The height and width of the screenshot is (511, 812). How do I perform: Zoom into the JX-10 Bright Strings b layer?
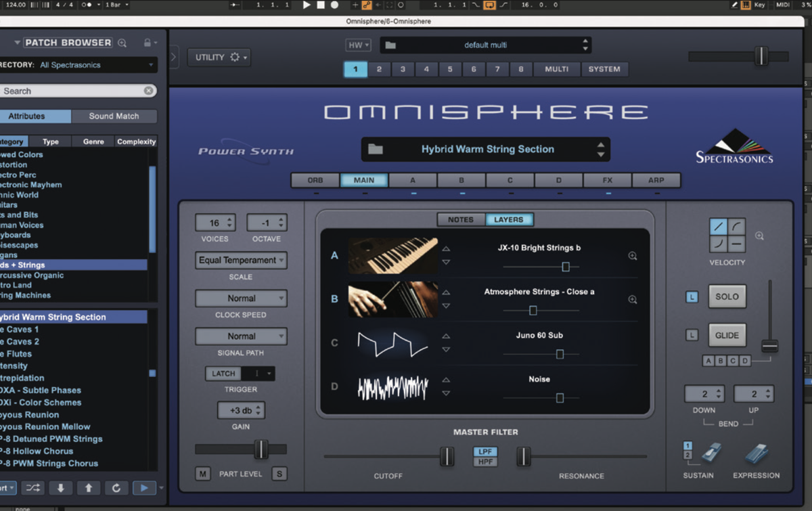[633, 256]
